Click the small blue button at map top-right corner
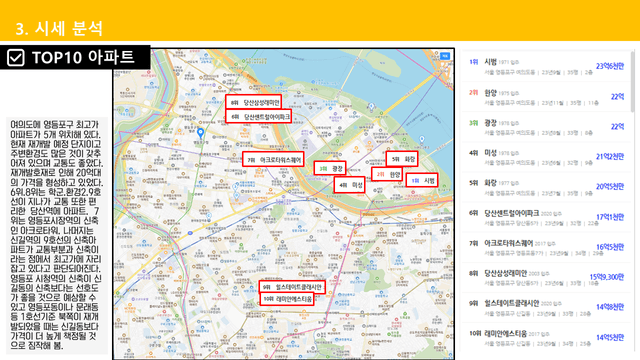 [x=444, y=56]
